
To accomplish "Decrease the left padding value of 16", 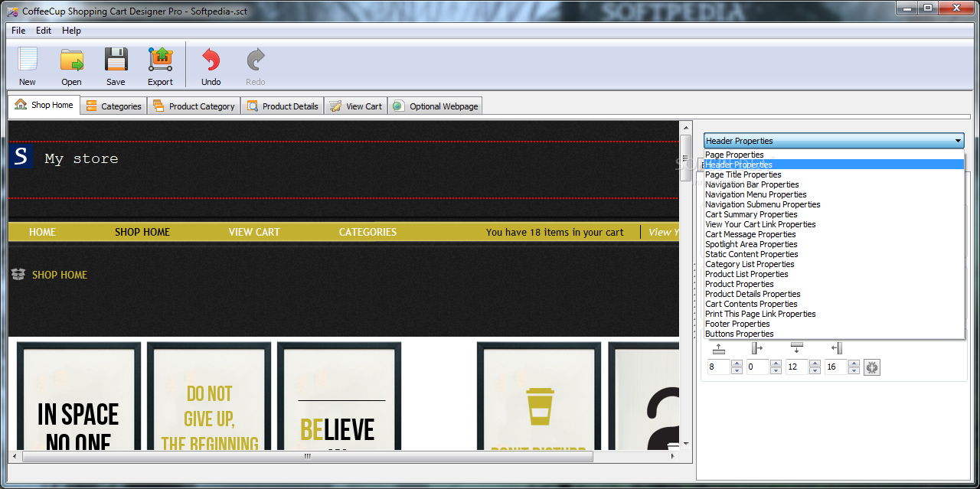I will pos(854,371).
